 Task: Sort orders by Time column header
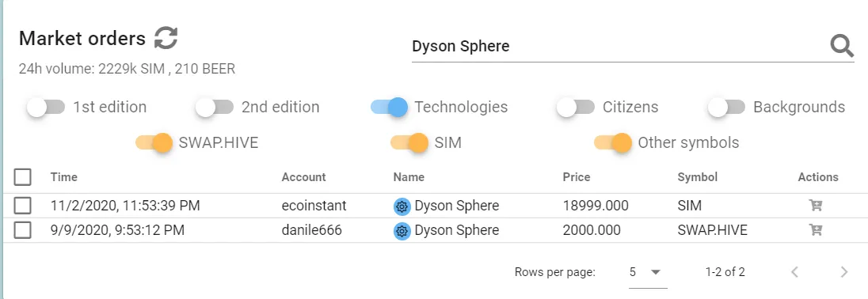pyautogui.click(x=63, y=177)
